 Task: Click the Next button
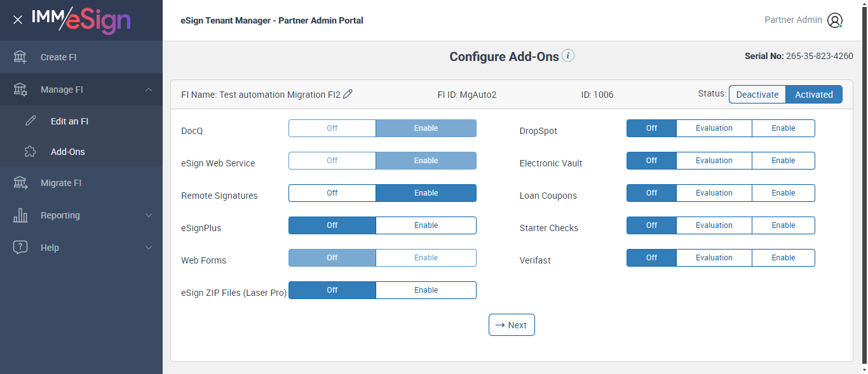point(512,325)
